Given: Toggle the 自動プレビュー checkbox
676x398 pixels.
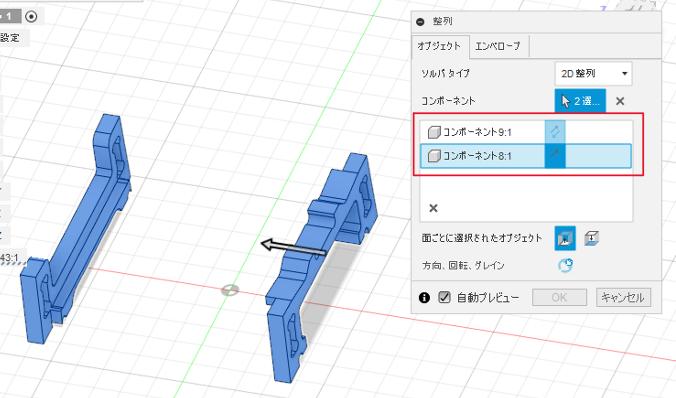Looking at the screenshot, I should click(x=444, y=298).
